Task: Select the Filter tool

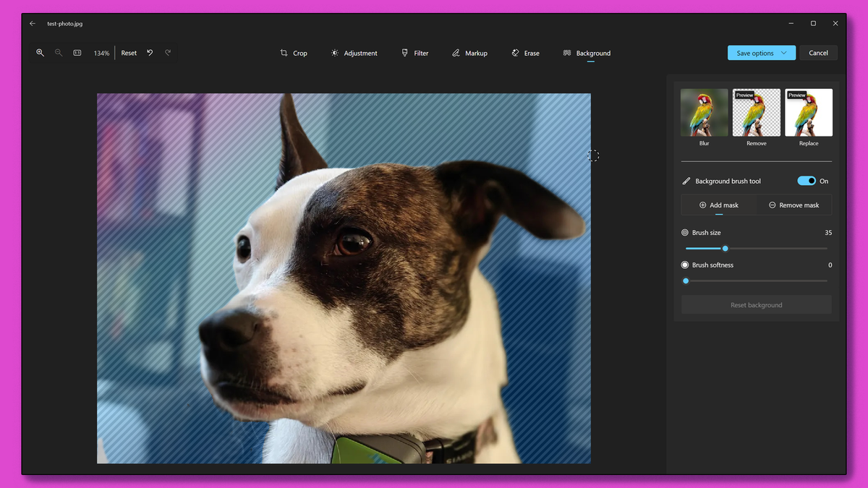Action: (414, 53)
